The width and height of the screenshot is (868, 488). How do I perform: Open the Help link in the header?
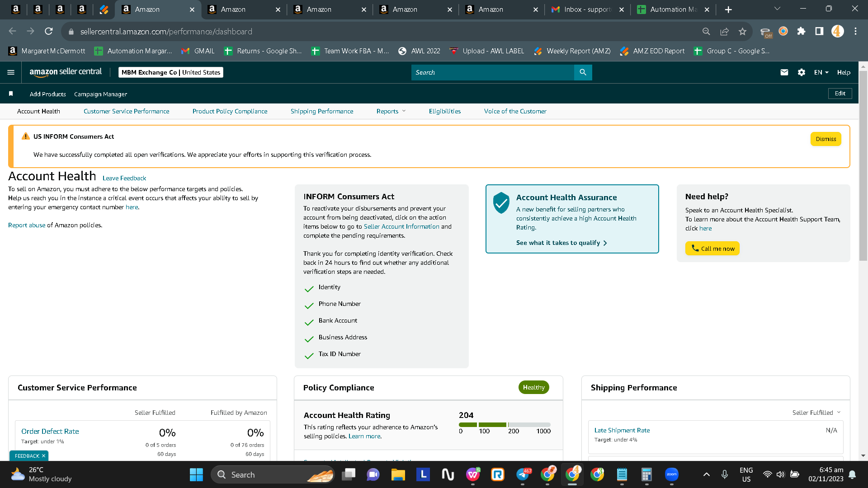click(844, 72)
